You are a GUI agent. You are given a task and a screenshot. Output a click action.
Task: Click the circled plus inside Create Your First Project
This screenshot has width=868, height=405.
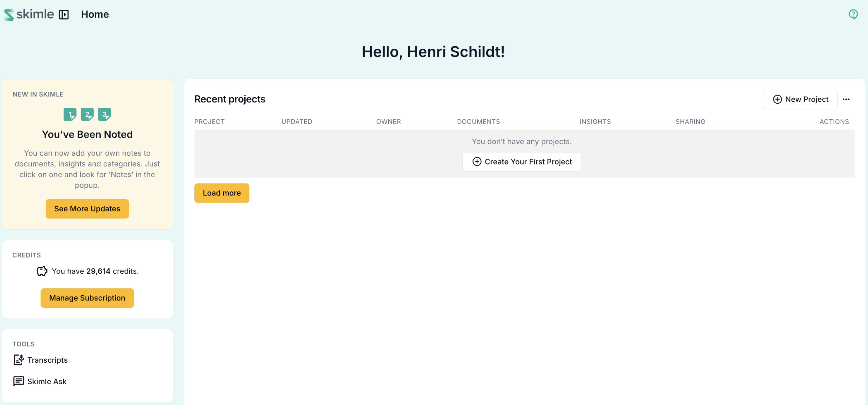pyautogui.click(x=477, y=161)
